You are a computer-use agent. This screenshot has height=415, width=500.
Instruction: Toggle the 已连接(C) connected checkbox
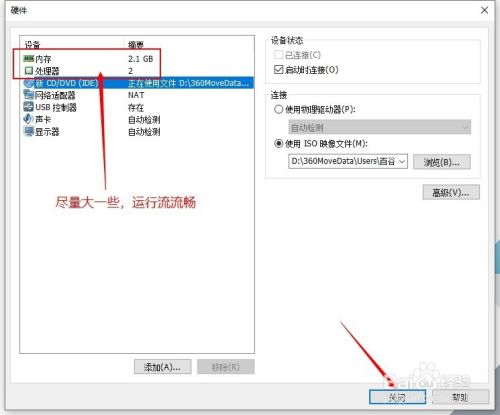(278, 55)
